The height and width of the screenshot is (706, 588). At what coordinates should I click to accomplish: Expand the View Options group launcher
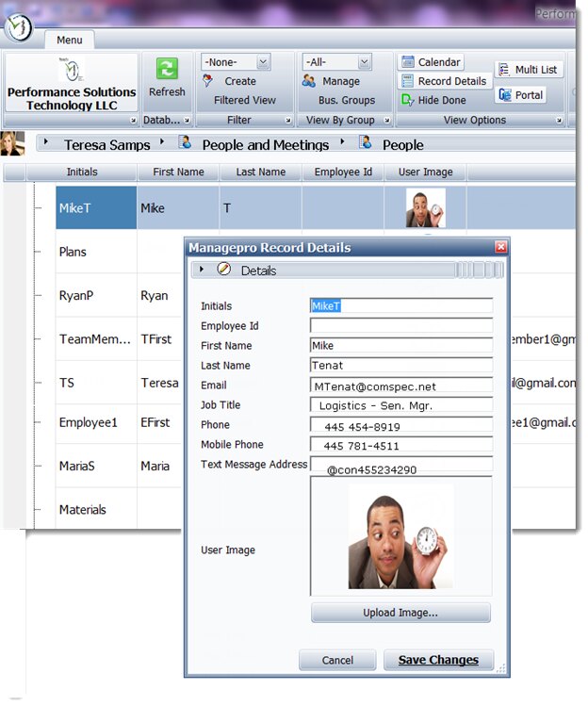(559, 121)
